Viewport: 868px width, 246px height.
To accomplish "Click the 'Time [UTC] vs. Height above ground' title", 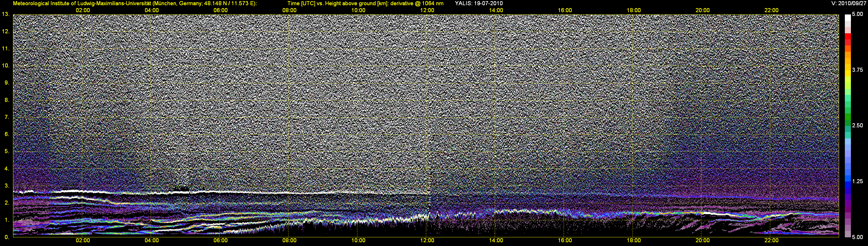I will 365,3.
